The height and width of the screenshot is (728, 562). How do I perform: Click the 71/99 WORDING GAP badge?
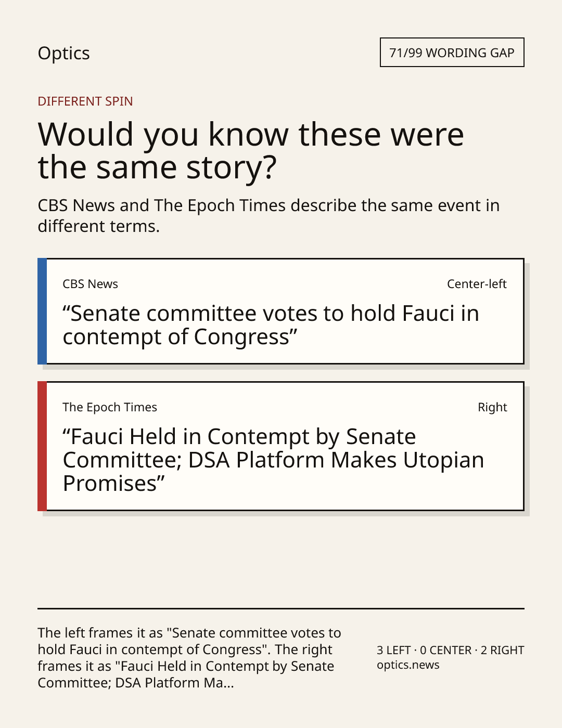[x=452, y=53]
